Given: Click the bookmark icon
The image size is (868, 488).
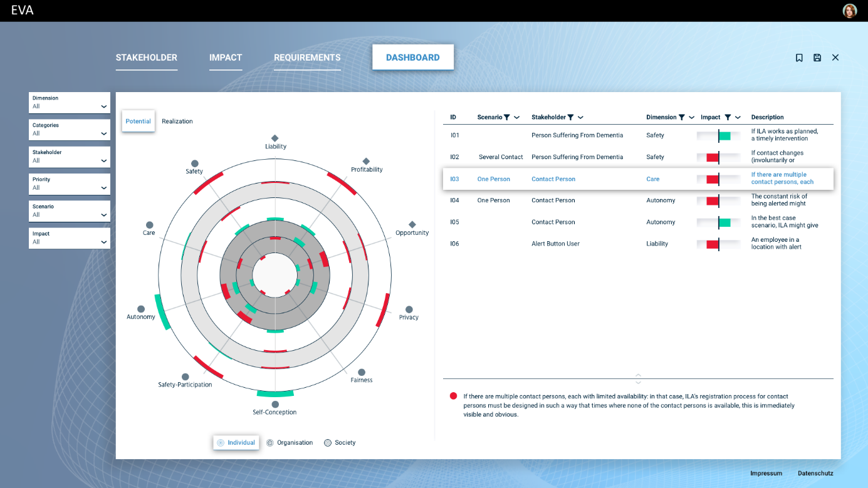Looking at the screenshot, I should point(799,58).
